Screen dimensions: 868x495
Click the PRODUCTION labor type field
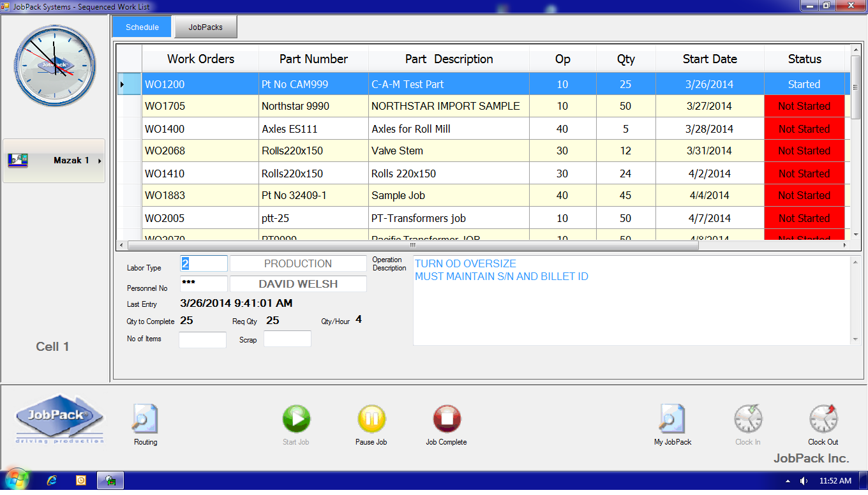(x=298, y=263)
